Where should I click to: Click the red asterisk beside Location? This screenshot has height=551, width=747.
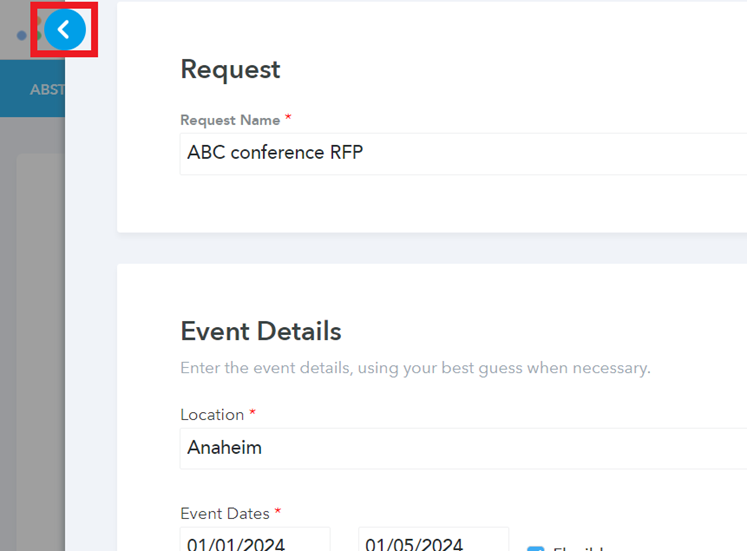[x=253, y=413]
